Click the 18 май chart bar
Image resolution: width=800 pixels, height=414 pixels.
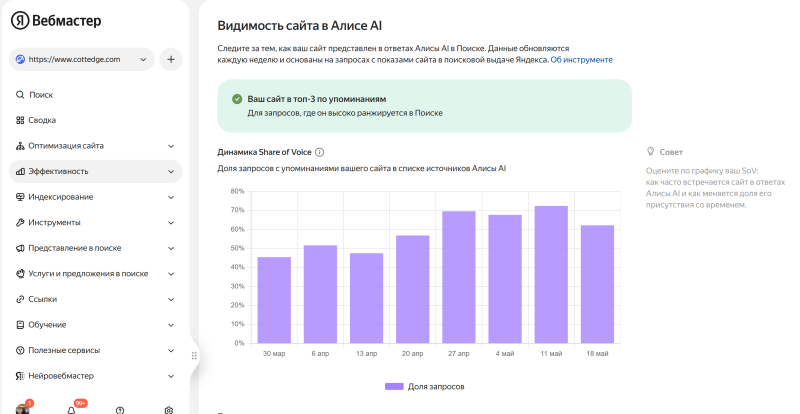597,284
